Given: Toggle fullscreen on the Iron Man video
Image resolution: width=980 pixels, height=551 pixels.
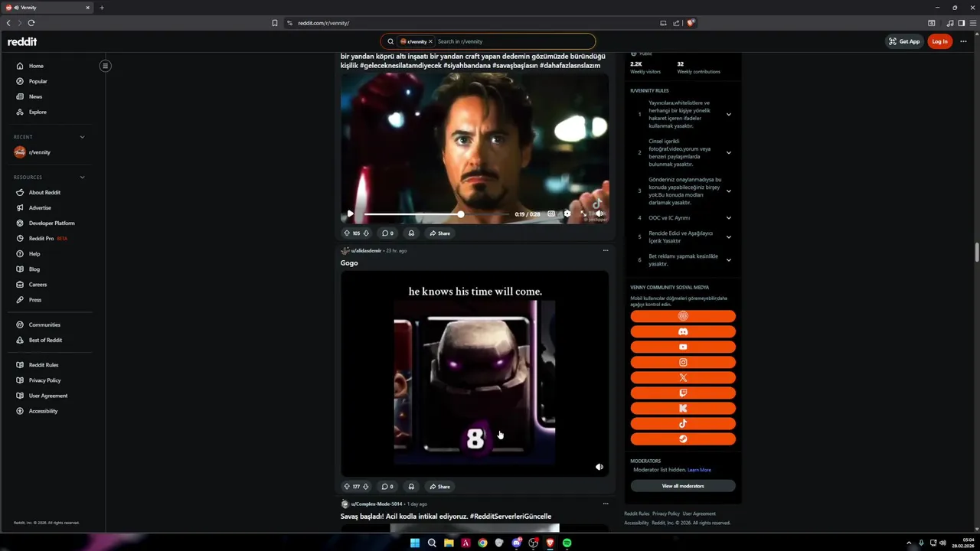Looking at the screenshot, I should coord(583,214).
